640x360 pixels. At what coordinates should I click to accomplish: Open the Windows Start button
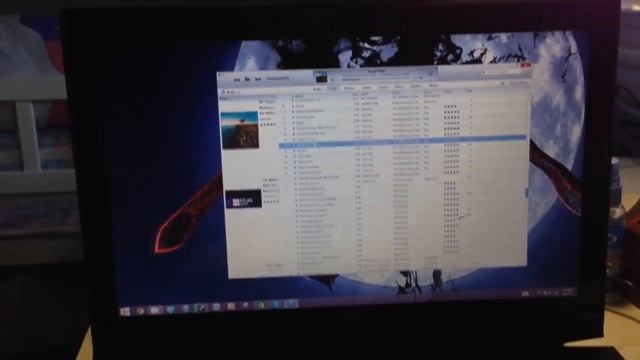(x=125, y=311)
